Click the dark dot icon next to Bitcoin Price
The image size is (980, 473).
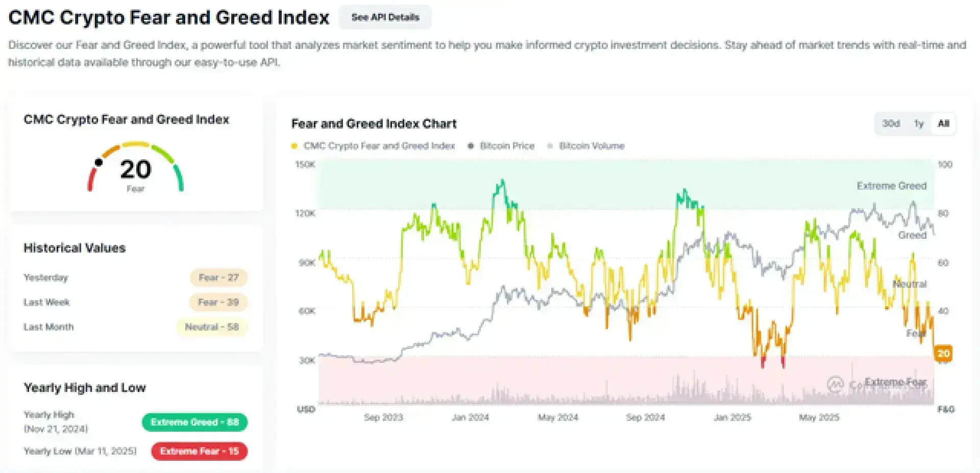point(471,146)
